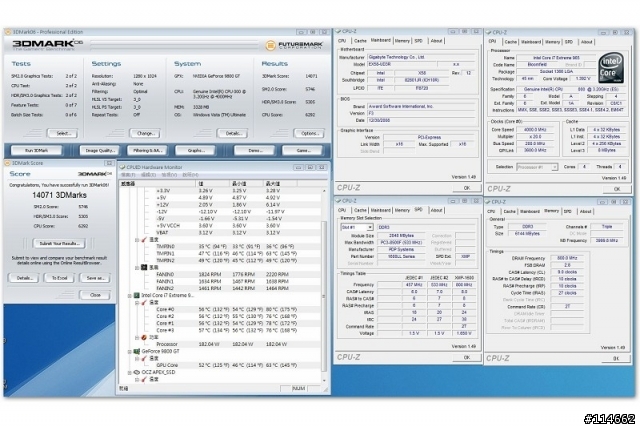Collapse the GeForce 9800 GT tree node
This screenshot has height=427, width=640.
click(130, 351)
